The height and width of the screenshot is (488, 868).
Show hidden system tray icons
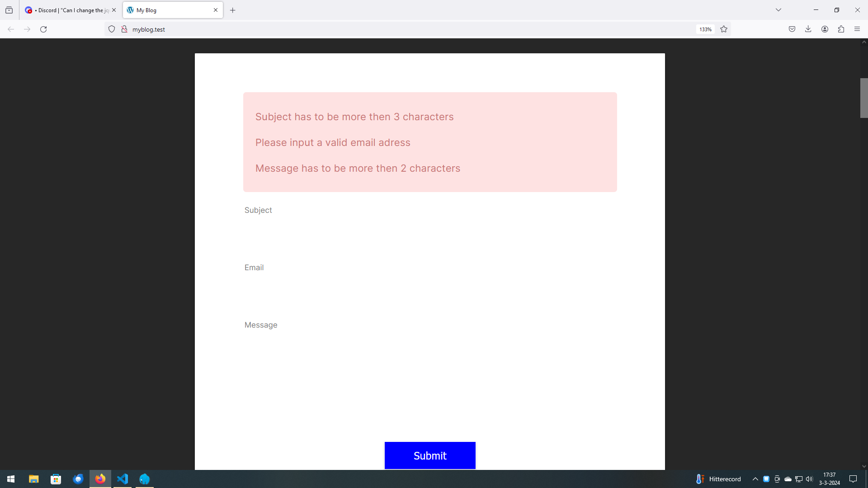click(x=755, y=479)
